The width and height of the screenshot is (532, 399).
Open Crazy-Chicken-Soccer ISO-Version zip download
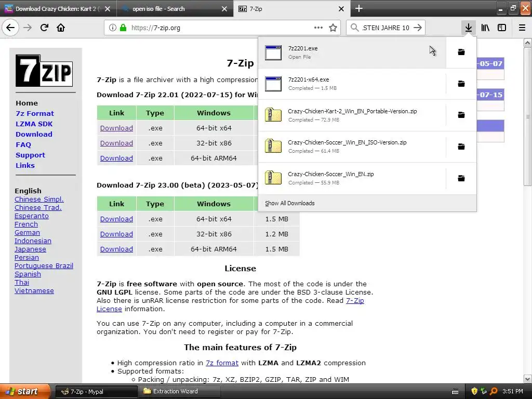(352, 147)
